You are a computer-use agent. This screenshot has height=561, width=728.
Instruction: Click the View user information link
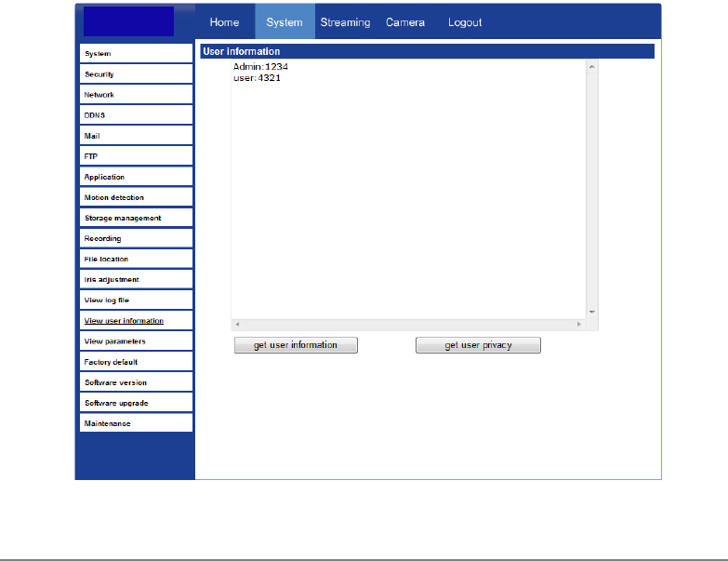tap(124, 320)
